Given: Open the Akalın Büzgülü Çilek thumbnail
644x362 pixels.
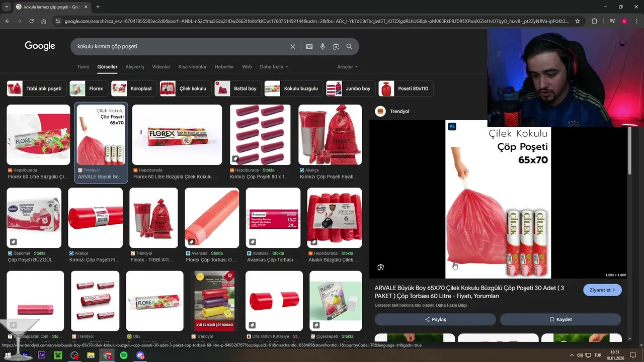Looking at the screenshot, I should [x=335, y=218].
